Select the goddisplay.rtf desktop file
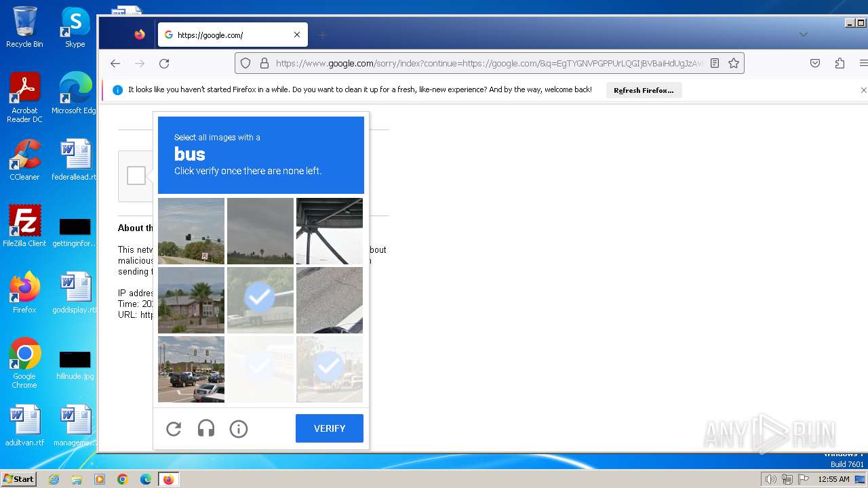Screen dimensions: 868x488 [x=75, y=293]
